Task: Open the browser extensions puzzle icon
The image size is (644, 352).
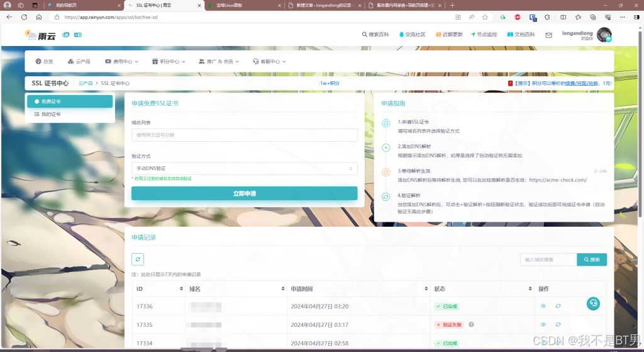Action: [547, 17]
